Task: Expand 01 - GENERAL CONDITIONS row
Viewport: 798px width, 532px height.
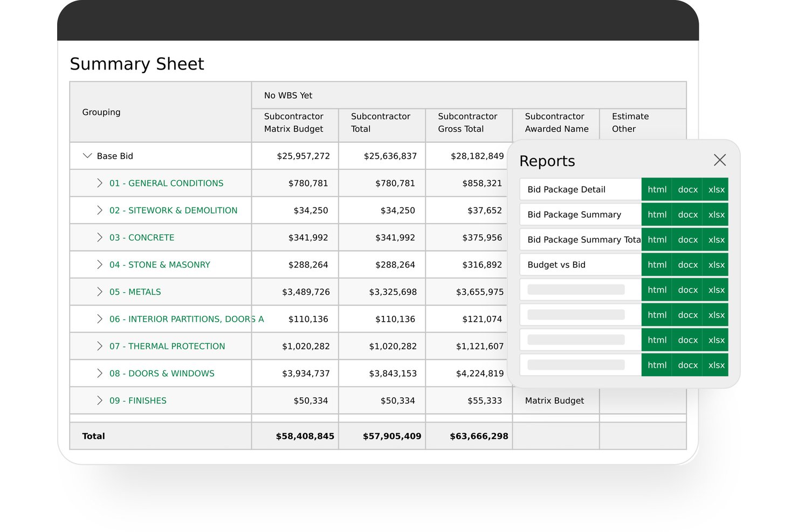Action: point(100,183)
